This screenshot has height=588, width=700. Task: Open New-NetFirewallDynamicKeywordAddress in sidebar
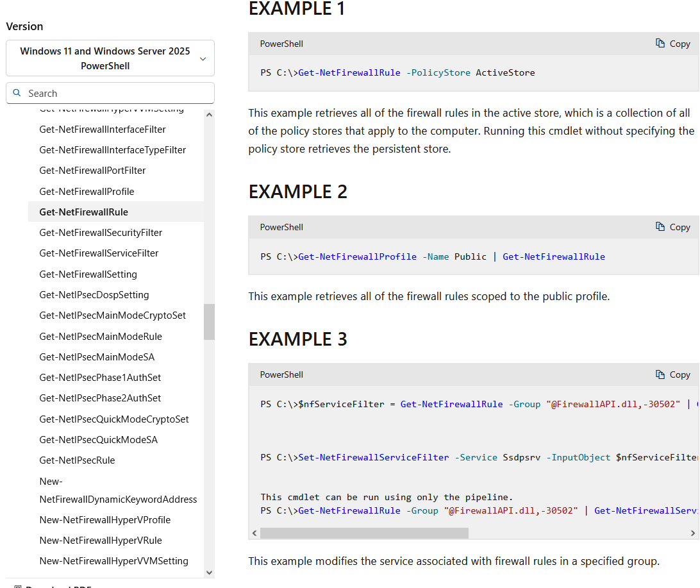pos(119,491)
